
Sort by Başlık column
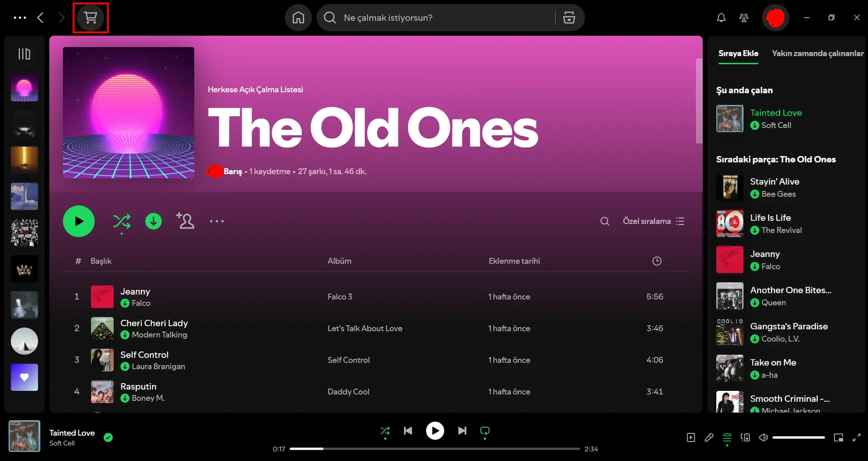click(x=101, y=261)
